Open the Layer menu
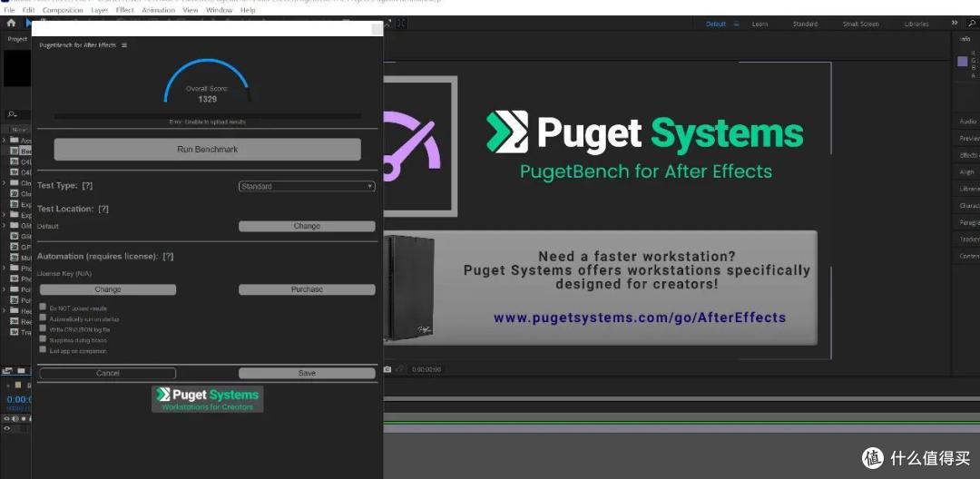 (100, 10)
